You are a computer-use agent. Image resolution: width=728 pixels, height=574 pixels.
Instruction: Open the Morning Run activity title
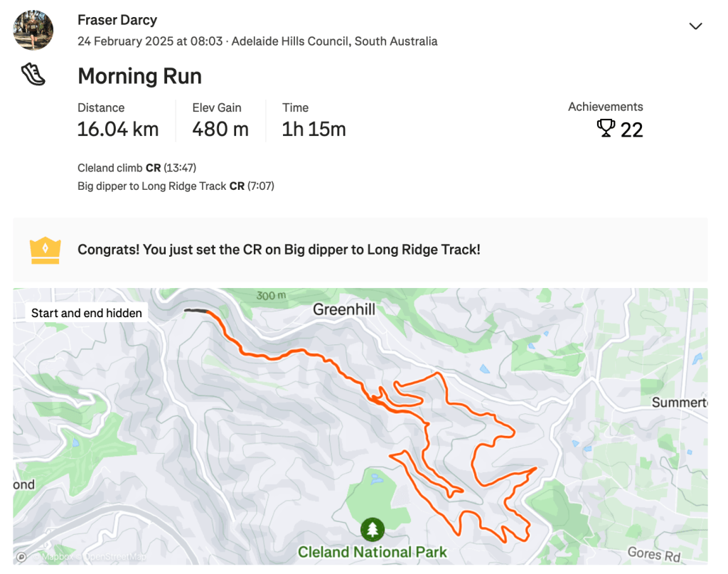coord(139,76)
